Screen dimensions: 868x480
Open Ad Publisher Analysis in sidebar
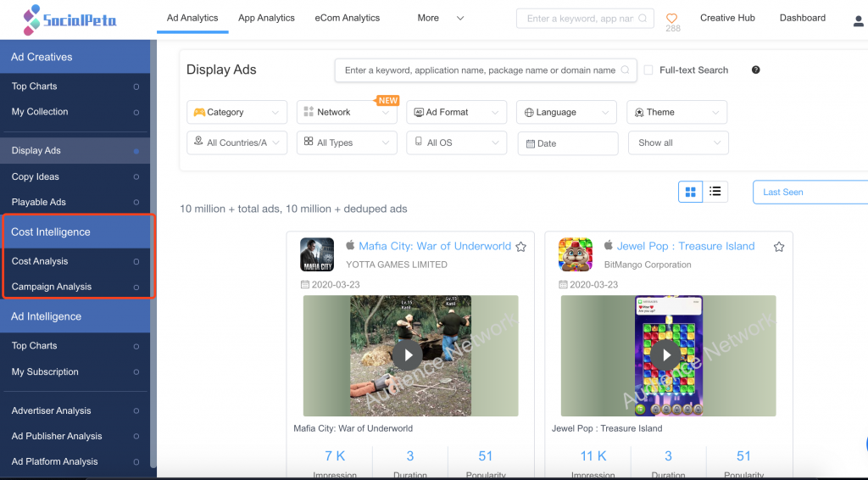coord(75,436)
